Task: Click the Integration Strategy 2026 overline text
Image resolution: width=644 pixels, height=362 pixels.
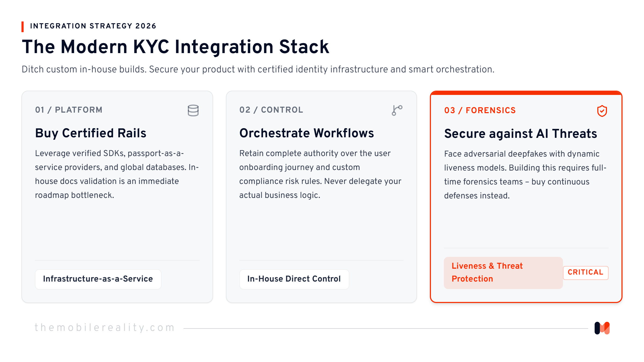Action: 93,26
